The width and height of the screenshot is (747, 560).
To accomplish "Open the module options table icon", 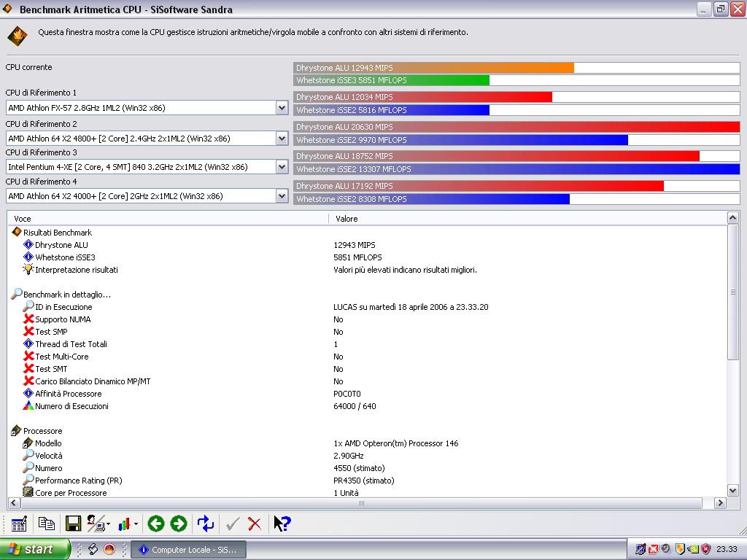I will point(19,524).
